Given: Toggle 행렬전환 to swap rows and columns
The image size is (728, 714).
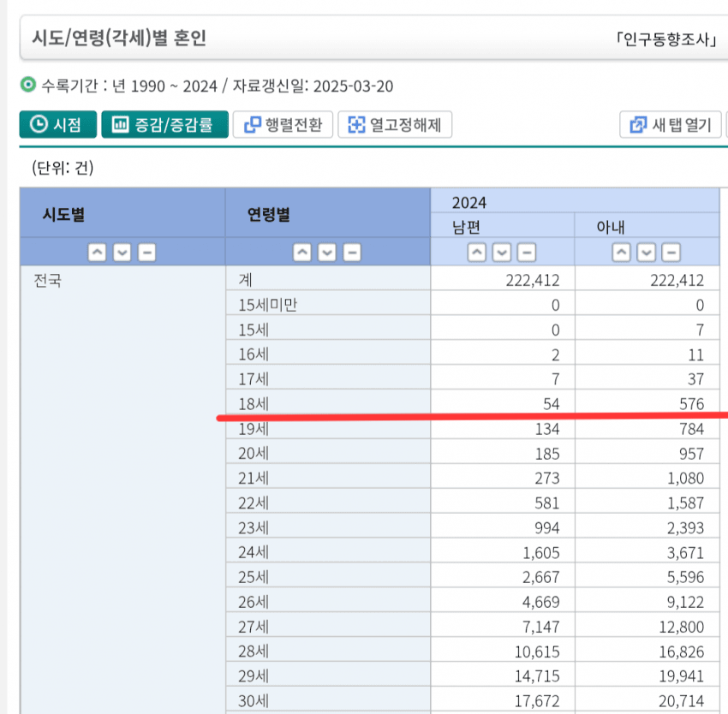Looking at the screenshot, I should click(x=283, y=125).
